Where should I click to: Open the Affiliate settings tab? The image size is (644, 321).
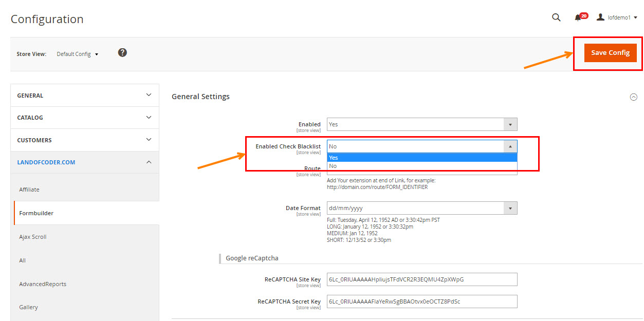[29, 190]
